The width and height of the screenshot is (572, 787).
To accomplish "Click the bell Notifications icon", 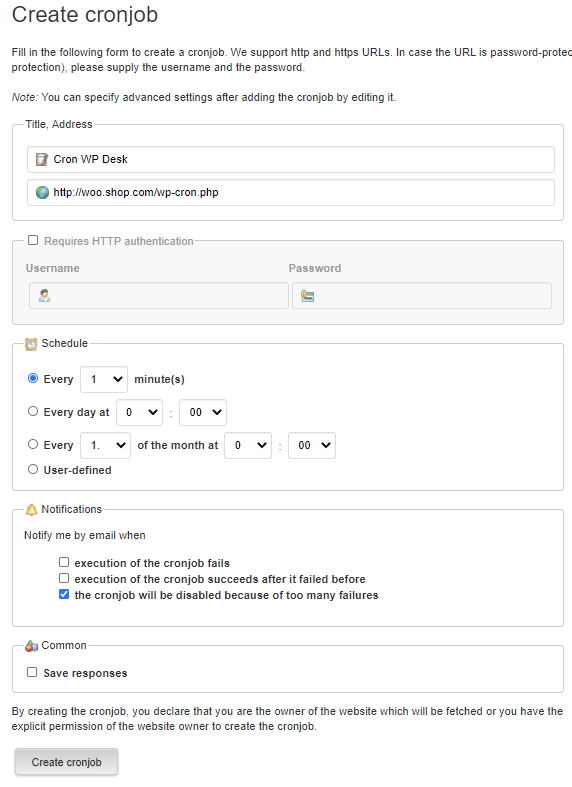I will [x=31, y=509].
